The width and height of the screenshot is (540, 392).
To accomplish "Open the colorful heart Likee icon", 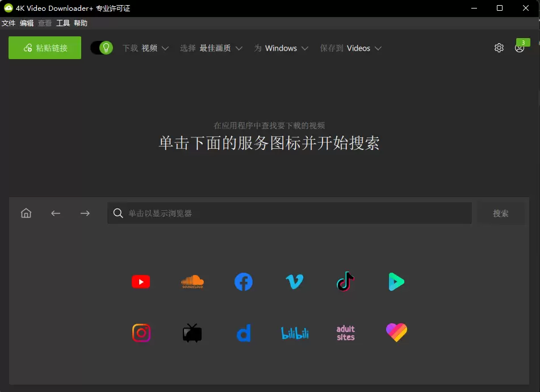I will [396, 332].
